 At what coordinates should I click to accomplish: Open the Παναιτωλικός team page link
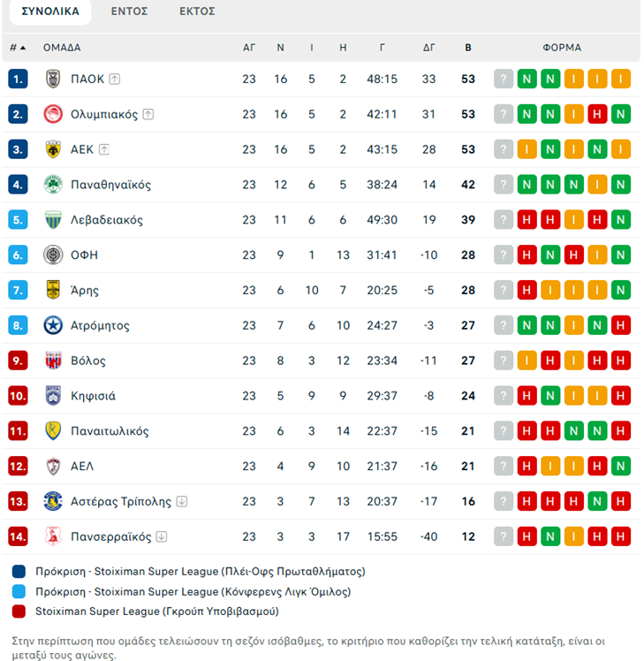pos(110,431)
